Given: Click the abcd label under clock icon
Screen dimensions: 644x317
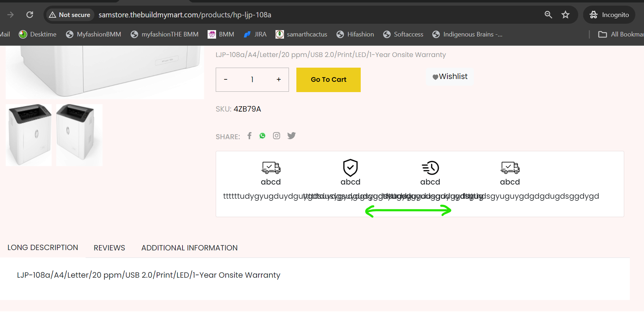Looking at the screenshot, I should coord(430,182).
